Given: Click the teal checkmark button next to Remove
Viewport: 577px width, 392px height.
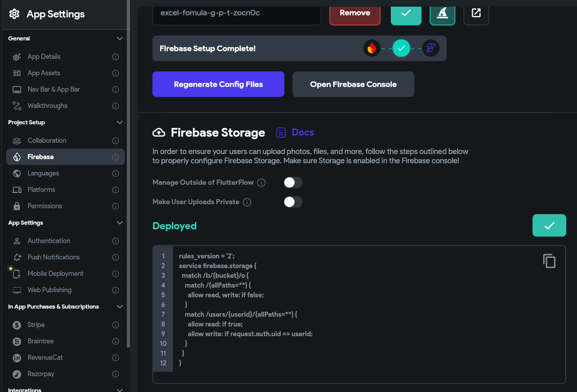Looking at the screenshot, I should 406,13.
